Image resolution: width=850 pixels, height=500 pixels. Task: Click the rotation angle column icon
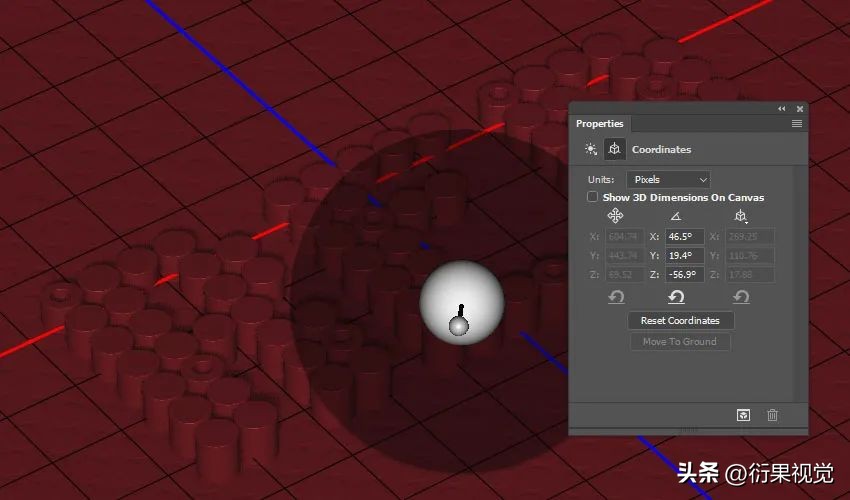[x=675, y=216]
